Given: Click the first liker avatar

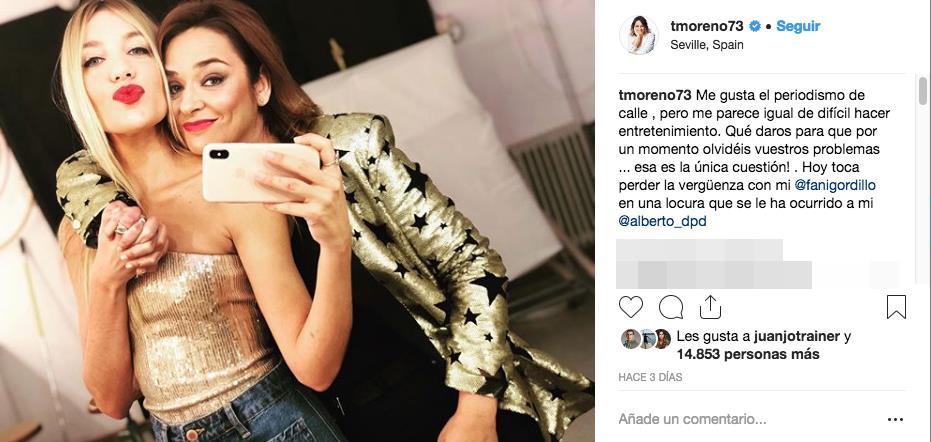Looking at the screenshot, I should pos(629,338).
